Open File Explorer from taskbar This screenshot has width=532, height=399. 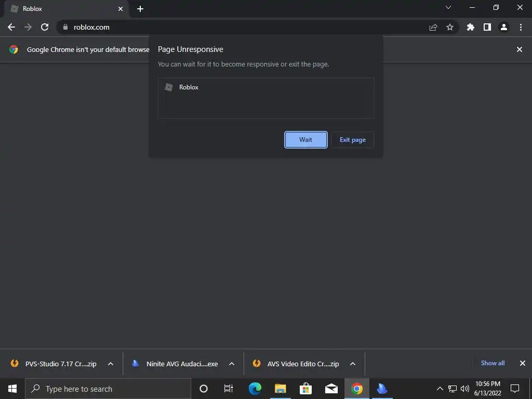tap(280, 389)
